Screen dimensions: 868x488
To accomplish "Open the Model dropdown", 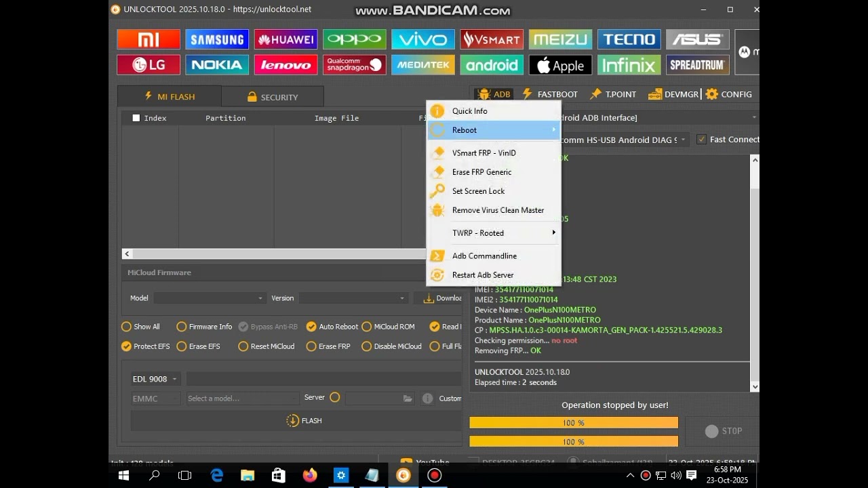I will 210,298.
